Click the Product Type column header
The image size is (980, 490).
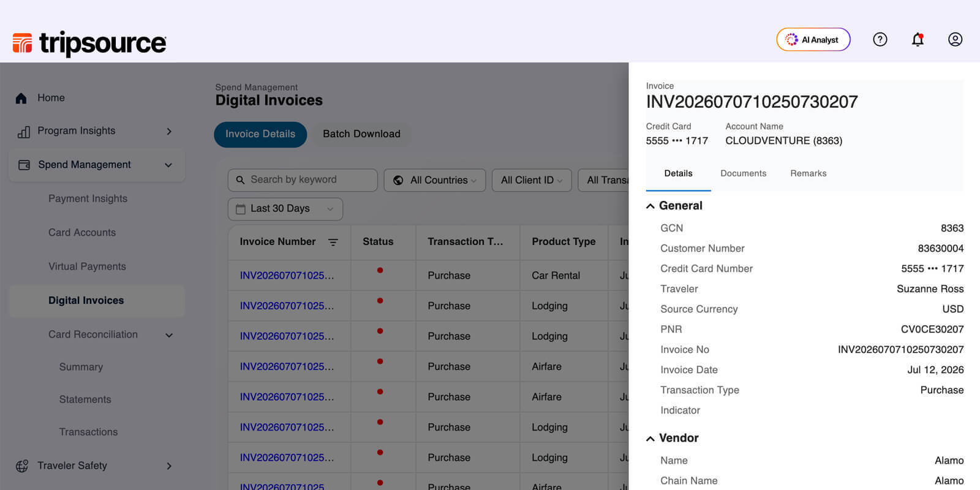563,242
